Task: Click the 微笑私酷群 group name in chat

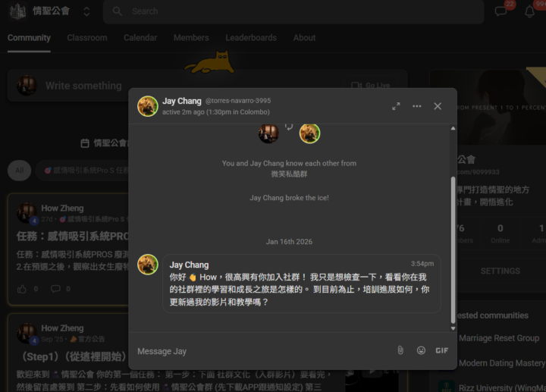Action: click(x=289, y=174)
